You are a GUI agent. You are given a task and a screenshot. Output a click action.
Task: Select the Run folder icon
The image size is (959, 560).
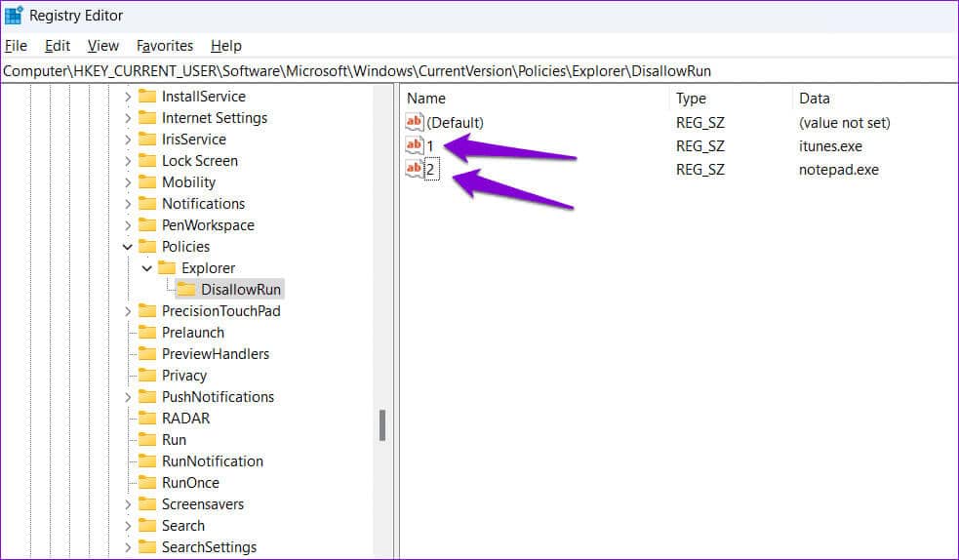pyautogui.click(x=147, y=439)
